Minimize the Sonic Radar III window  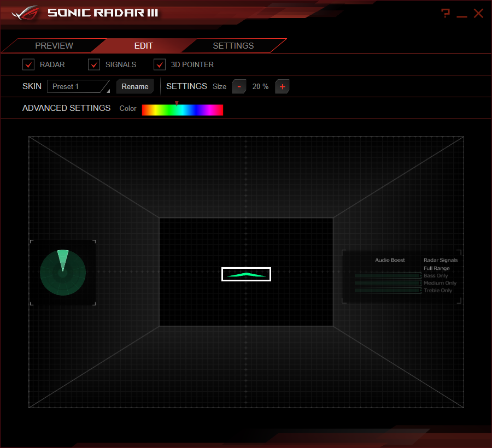click(461, 16)
